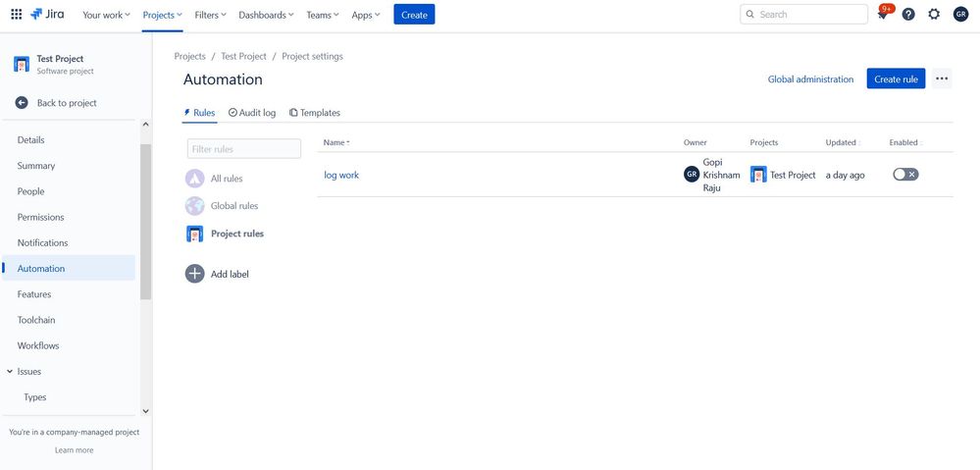This screenshot has height=470, width=980.
Task: Click the Test Project name in rule row
Action: 793,175
